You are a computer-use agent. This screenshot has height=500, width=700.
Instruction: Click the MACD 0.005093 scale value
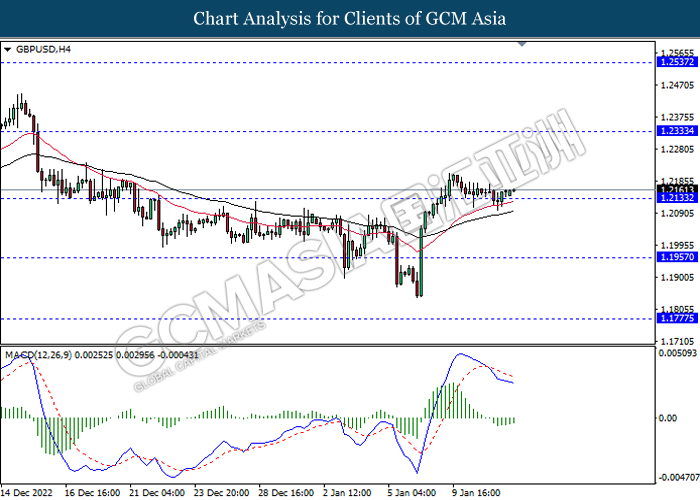(678, 353)
